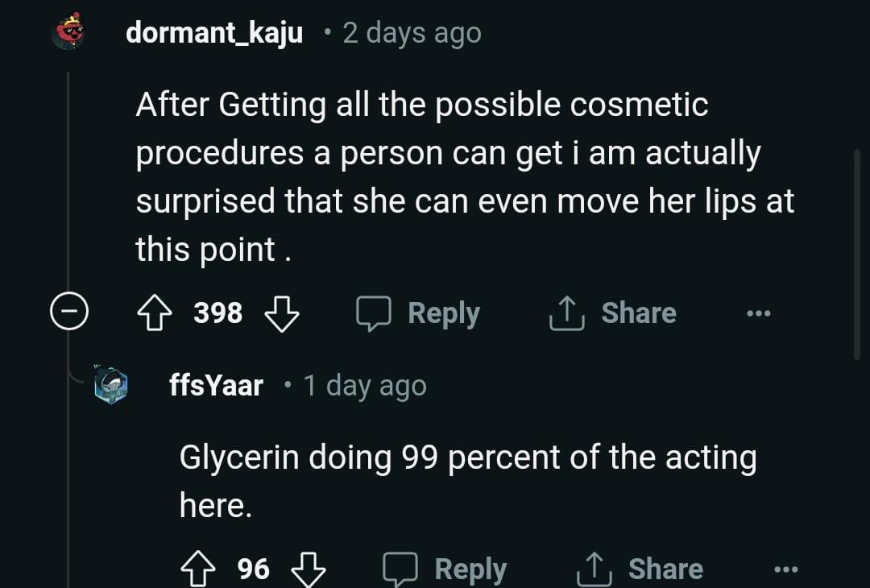Reply to ffsYaar's comment
This screenshot has width=870, height=588.
(x=445, y=569)
